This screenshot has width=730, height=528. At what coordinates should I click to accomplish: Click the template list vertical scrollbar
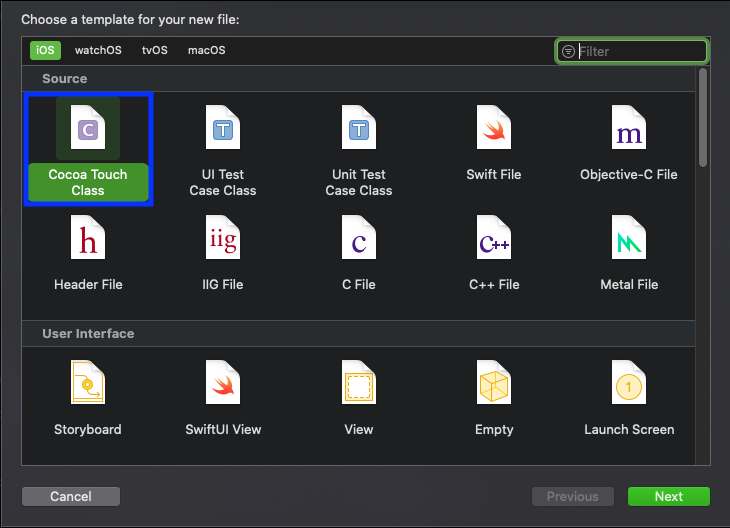click(x=703, y=117)
